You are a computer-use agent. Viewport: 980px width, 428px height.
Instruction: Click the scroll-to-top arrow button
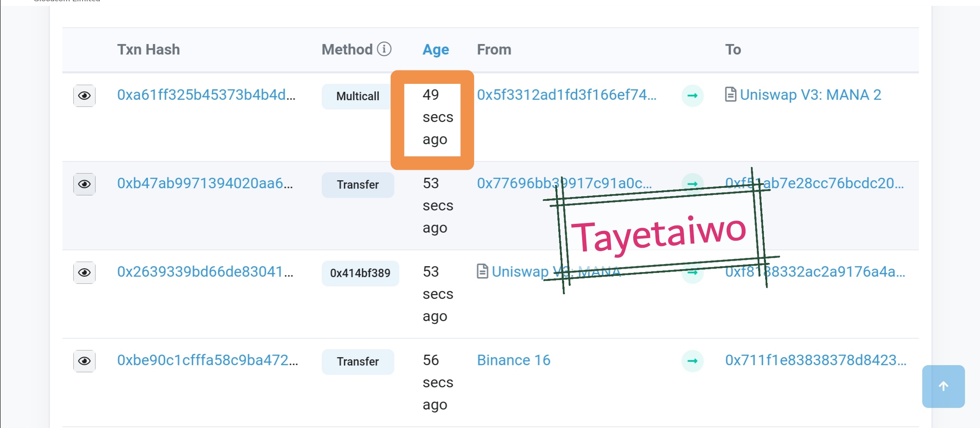(943, 386)
